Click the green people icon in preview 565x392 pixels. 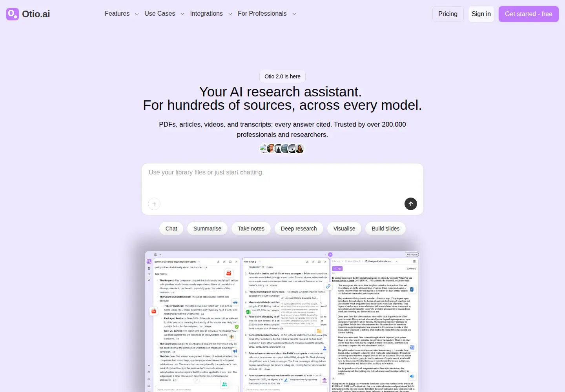(x=224, y=384)
